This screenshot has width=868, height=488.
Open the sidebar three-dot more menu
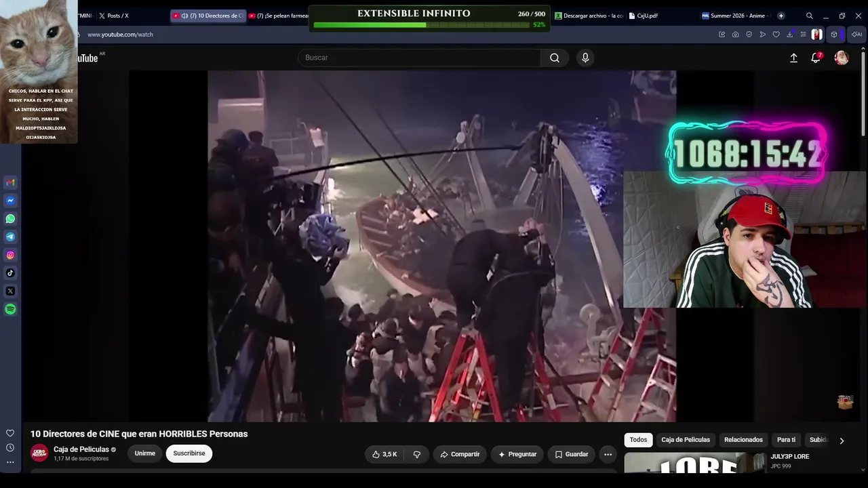coord(10,462)
